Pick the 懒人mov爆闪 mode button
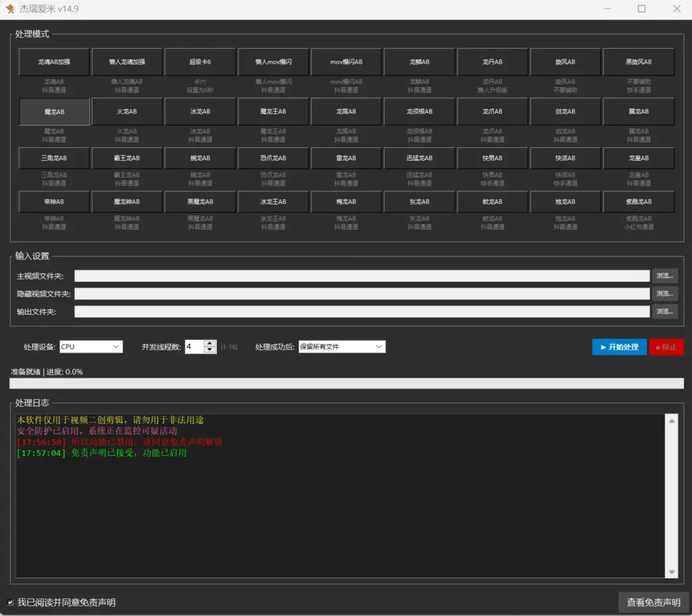 (273, 61)
